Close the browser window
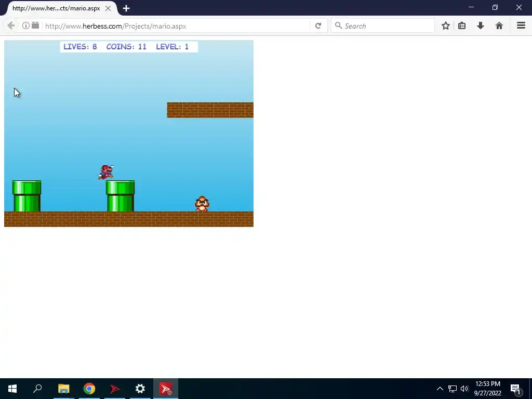 [519, 7]
